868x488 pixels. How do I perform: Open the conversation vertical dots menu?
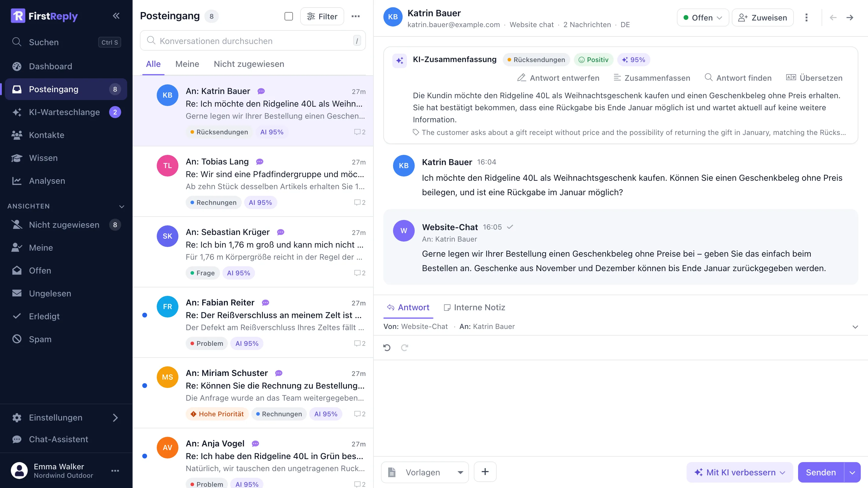tap(806, 17)
